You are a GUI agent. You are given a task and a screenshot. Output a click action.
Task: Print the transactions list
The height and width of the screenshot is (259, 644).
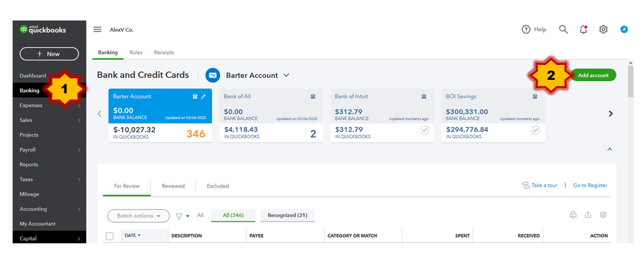(x=573, y=215)
